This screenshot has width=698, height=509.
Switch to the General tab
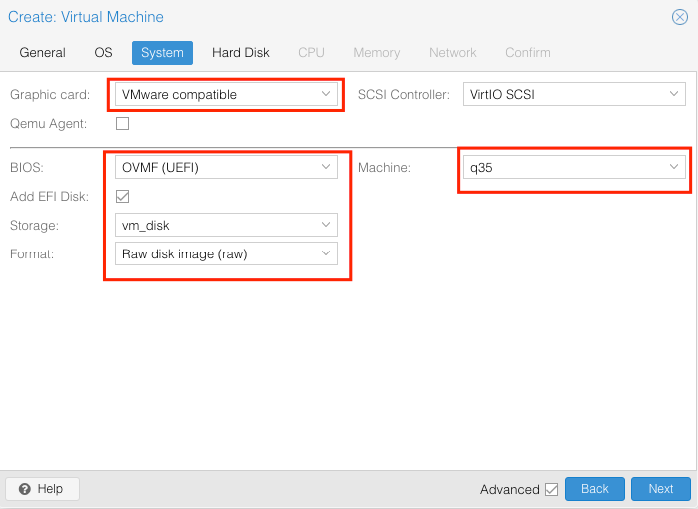[x=43, y=53]
